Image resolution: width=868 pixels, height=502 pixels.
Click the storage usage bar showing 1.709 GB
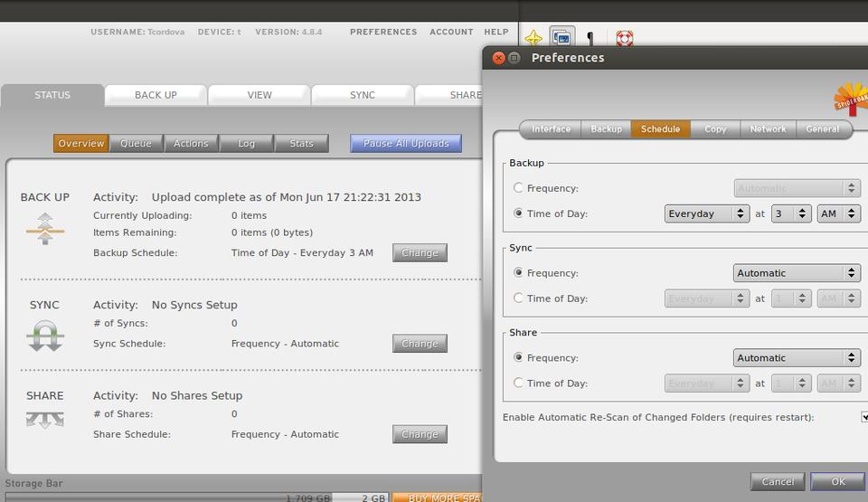196,497
